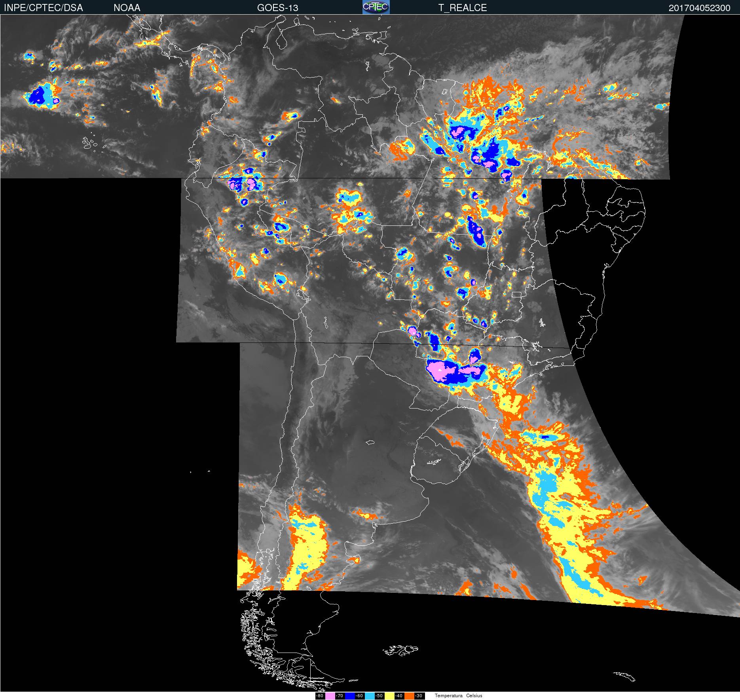Click the 201704052300 timestamp
The height and width of the screenshot is (700, 740).
[700, 8]
